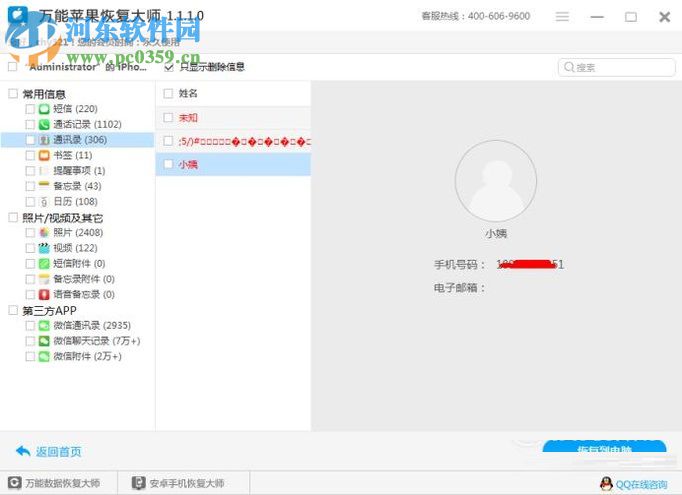682x495 pixels.
Task: Select the 小姨 contact row
Action: (233, 164)
